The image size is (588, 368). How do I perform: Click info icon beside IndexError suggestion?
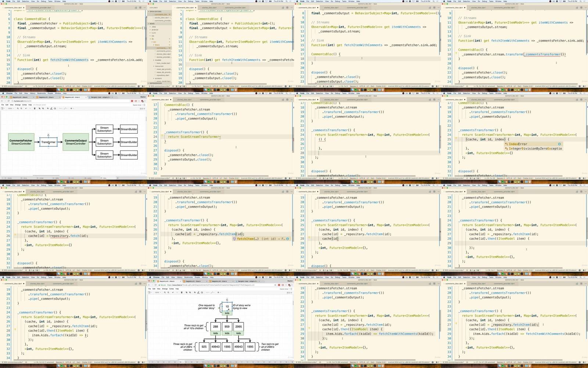(559, 144)
